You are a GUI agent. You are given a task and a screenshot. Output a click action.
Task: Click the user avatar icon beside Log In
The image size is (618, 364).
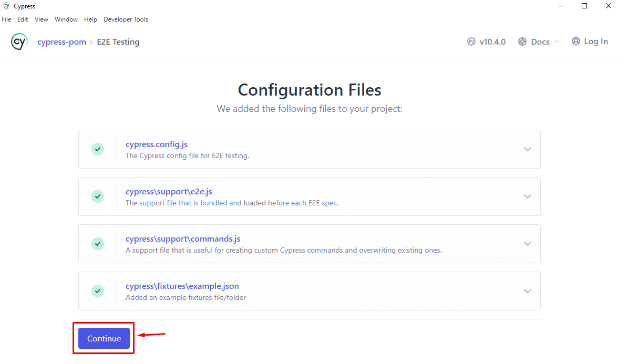[576, 41]
